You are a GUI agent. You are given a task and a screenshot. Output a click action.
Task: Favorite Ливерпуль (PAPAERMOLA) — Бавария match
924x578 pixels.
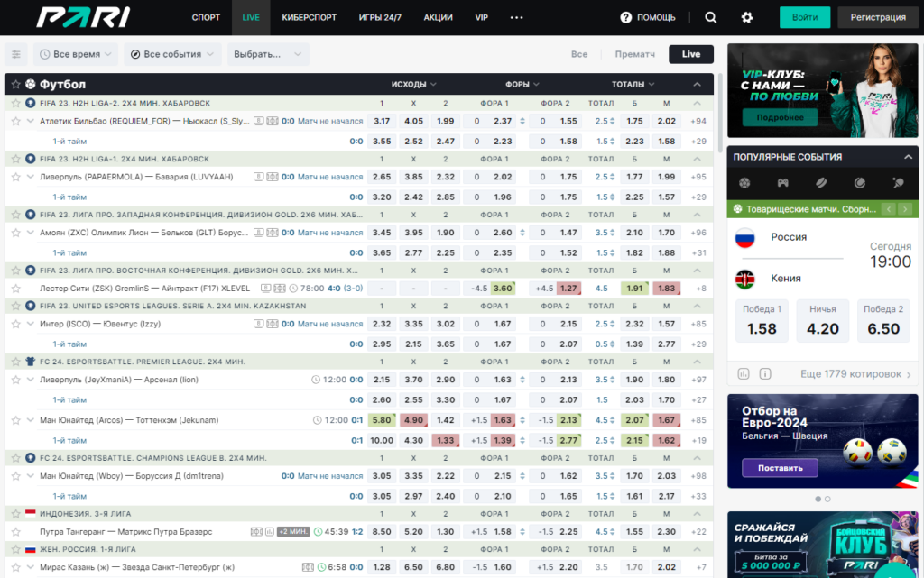pos(16,177)
